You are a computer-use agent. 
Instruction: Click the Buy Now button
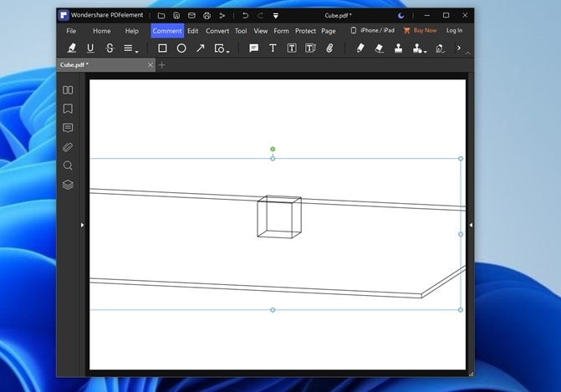(x=420, y=30)
